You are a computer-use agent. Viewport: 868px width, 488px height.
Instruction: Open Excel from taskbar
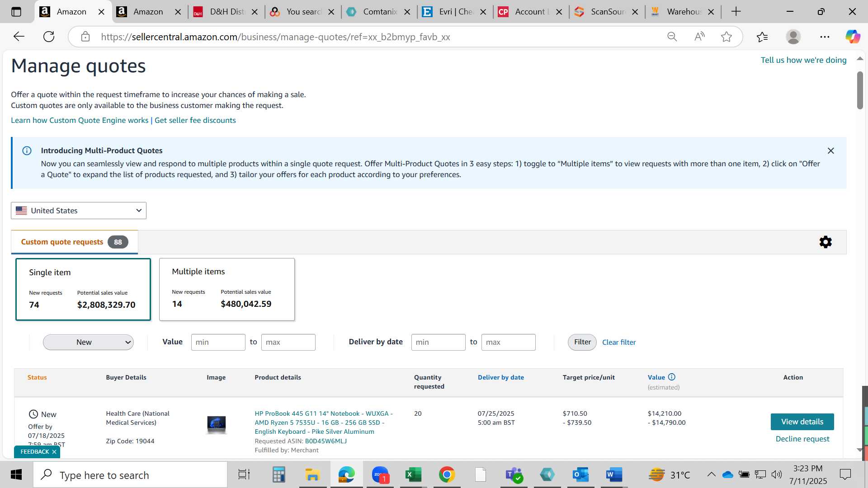coord(413,475)
